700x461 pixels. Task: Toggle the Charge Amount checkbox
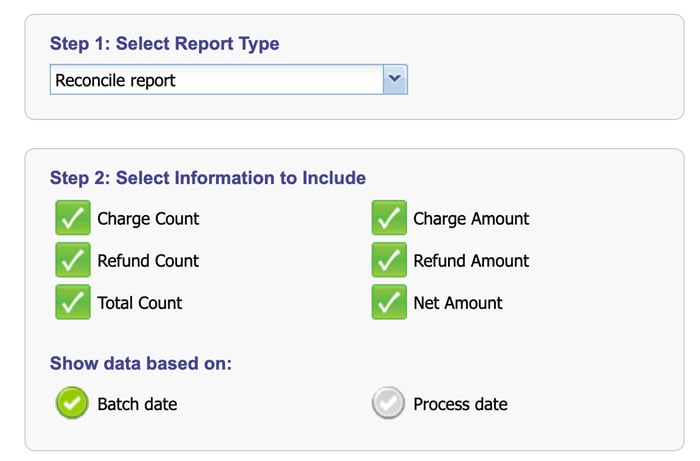389,218
